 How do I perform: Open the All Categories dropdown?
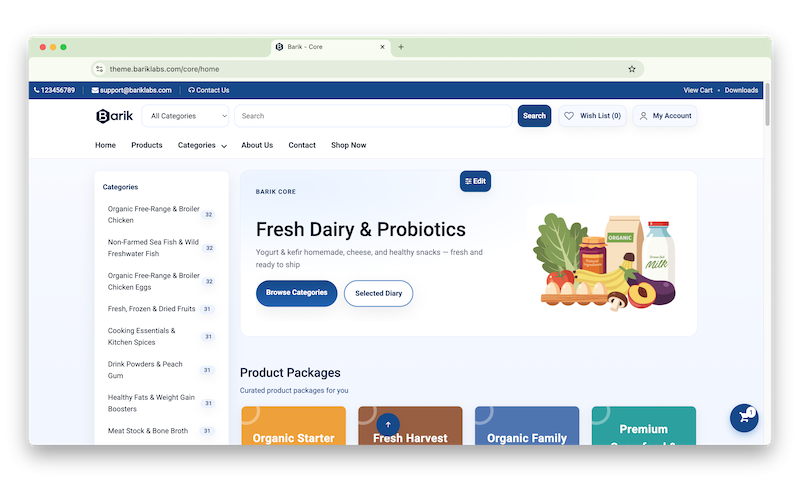coord(186,116)
